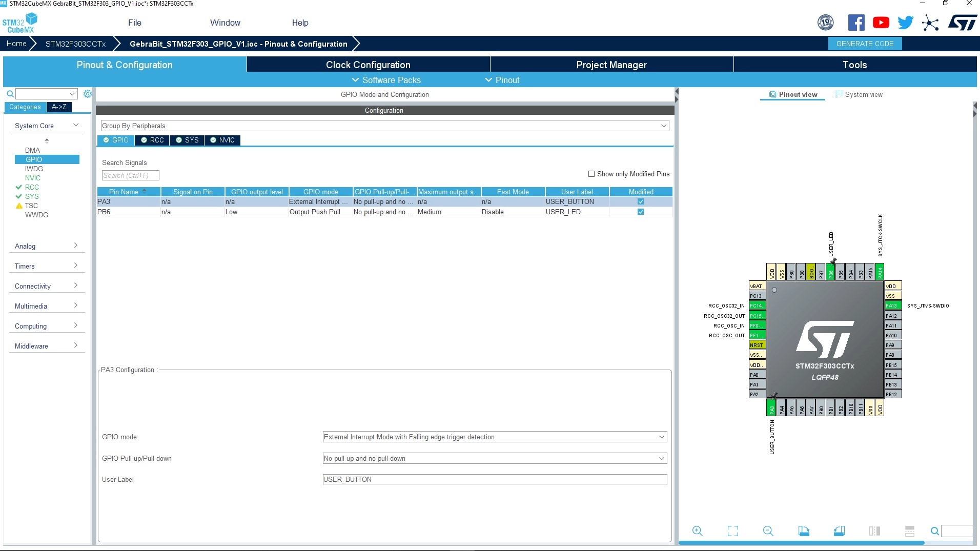
Task: Click the GENERATE CODE button
Action: click(865, 44)
